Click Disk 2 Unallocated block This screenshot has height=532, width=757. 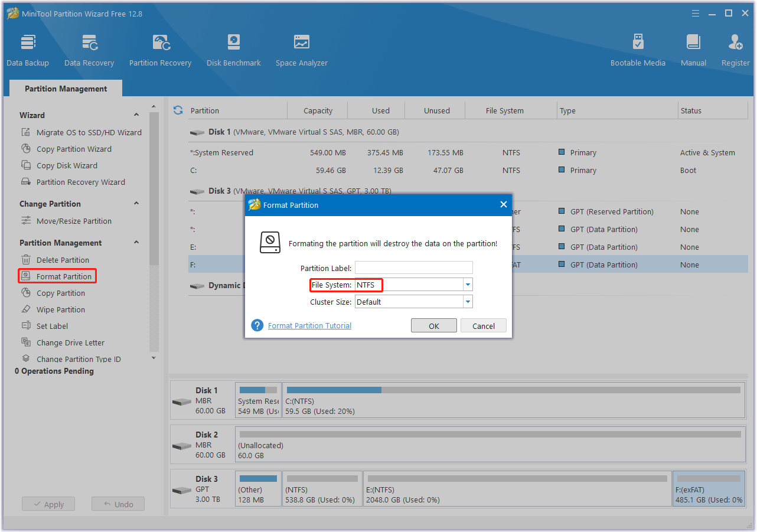tap(490, 445)
